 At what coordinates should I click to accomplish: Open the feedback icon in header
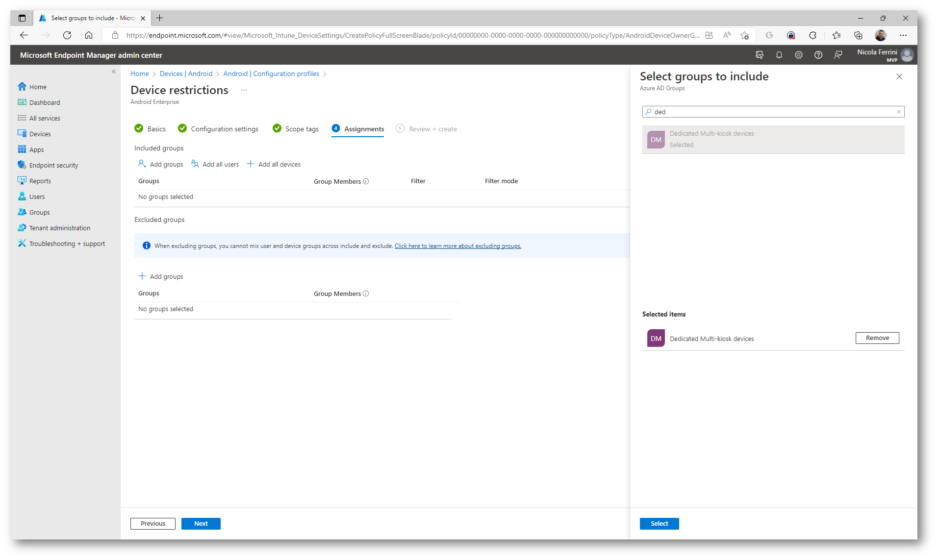pyautogui.click(x=837, y=55)
